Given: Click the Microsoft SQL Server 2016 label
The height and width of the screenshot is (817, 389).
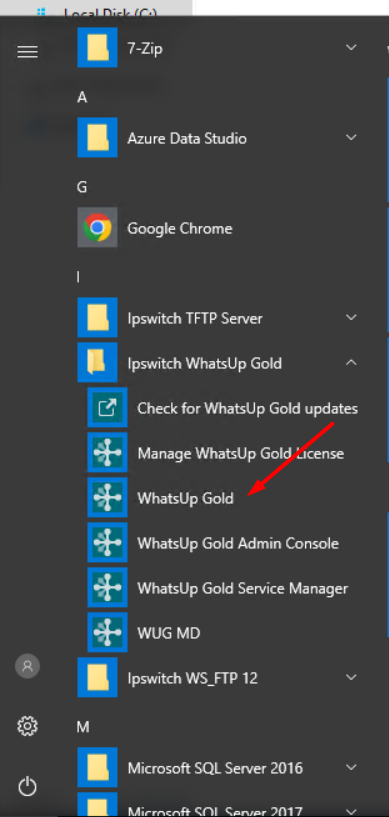Looking at the screenshot, I should pyautogui.click(x=215, y=768).
